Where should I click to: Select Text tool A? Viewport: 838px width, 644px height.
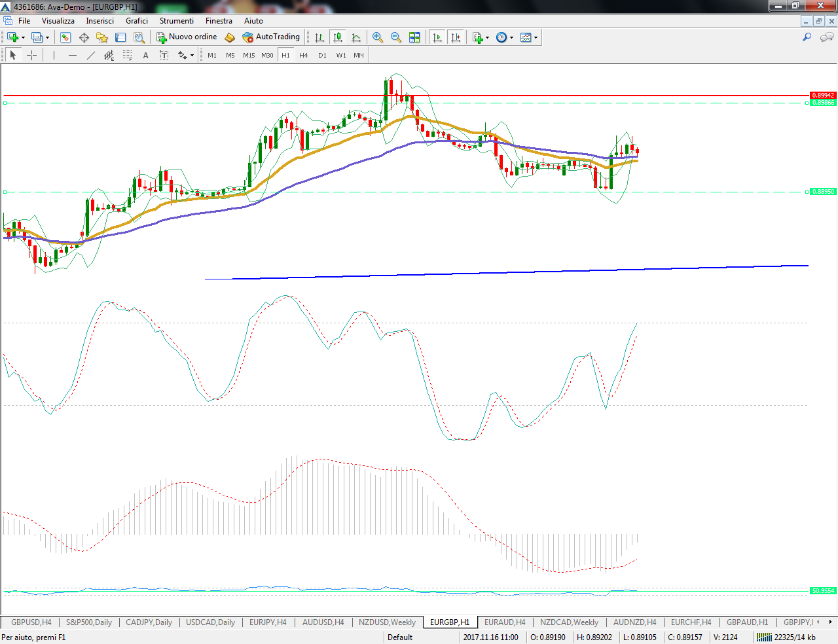pos(145,55)
